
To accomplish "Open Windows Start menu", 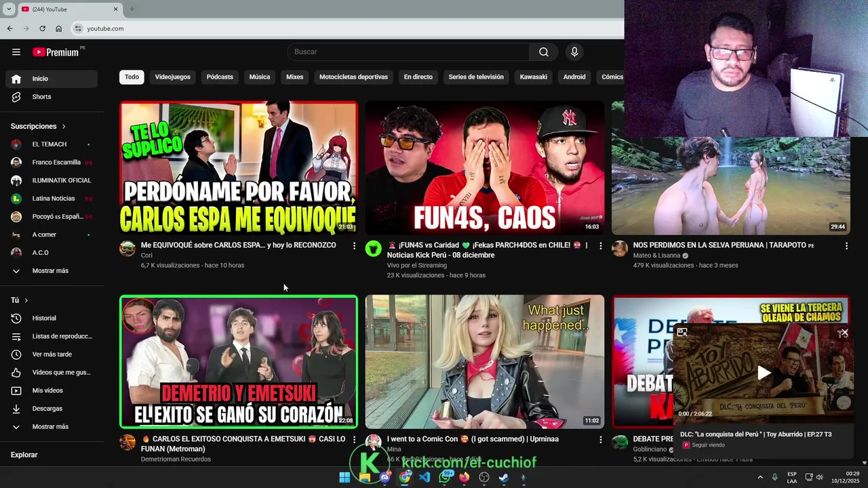I will [344, 477].
